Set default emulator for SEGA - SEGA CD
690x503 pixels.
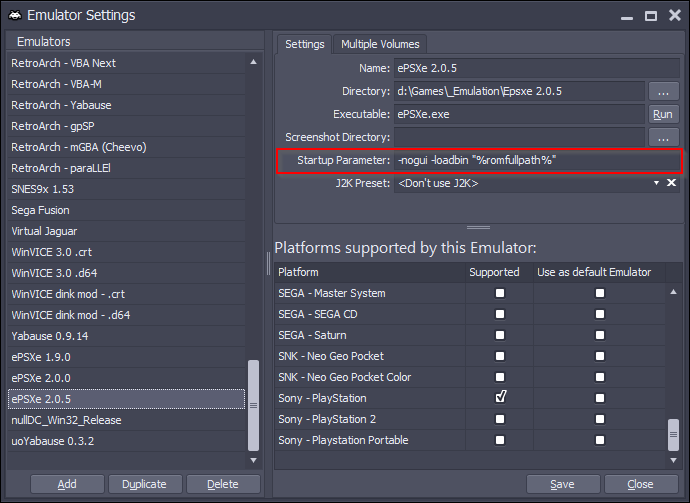[x=600, y=314]
